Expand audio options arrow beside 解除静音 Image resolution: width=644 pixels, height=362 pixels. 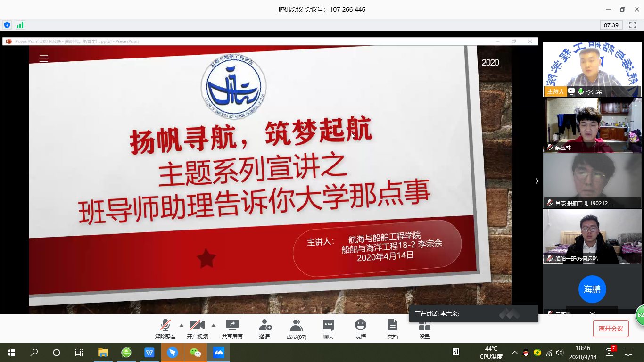pyautogui.click(x=182, y=325)
